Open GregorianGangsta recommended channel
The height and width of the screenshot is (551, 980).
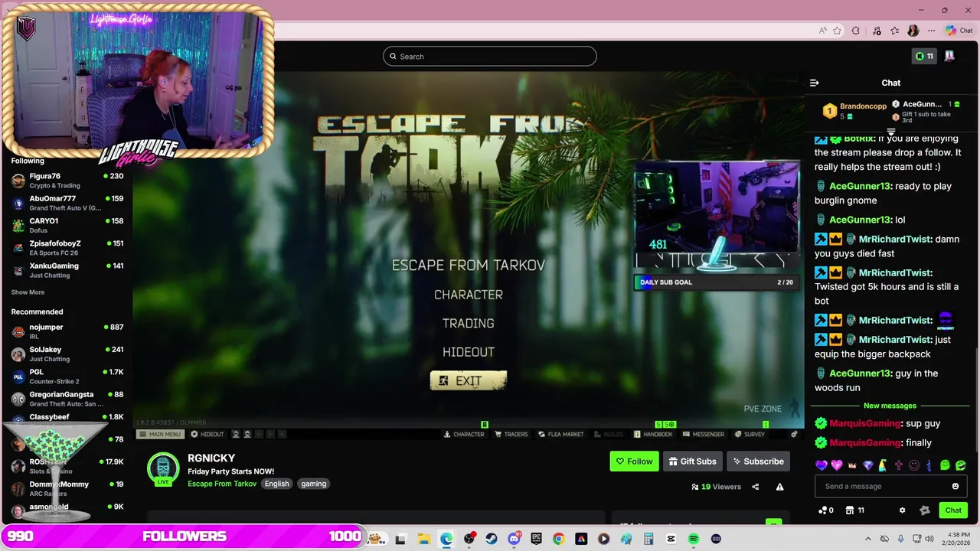[67, 399]
